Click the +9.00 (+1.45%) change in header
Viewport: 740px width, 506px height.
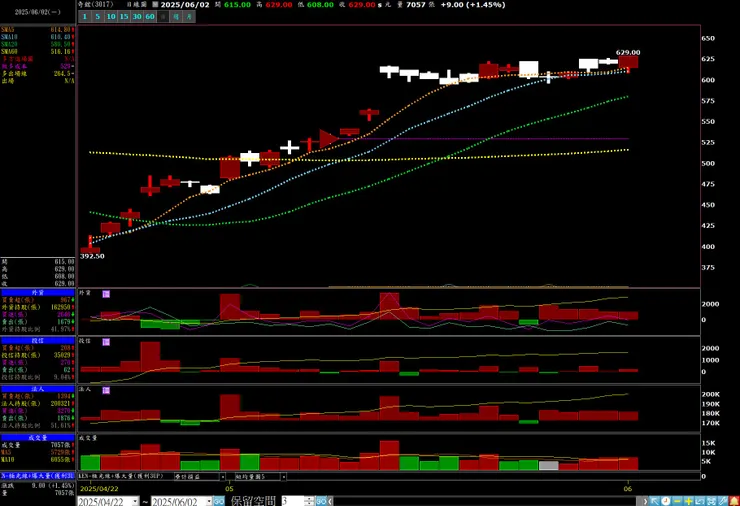click(x=473, y=5)
